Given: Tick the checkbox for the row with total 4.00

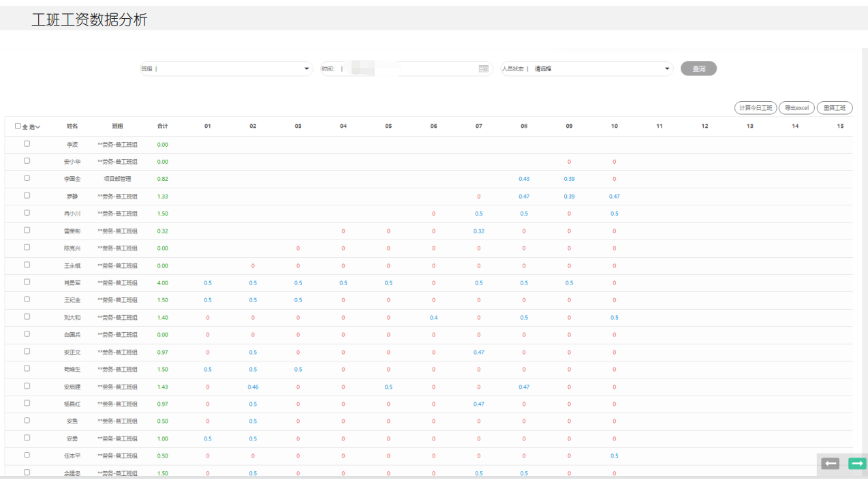Looking at the screenshot, I should [x=27, y=282].
